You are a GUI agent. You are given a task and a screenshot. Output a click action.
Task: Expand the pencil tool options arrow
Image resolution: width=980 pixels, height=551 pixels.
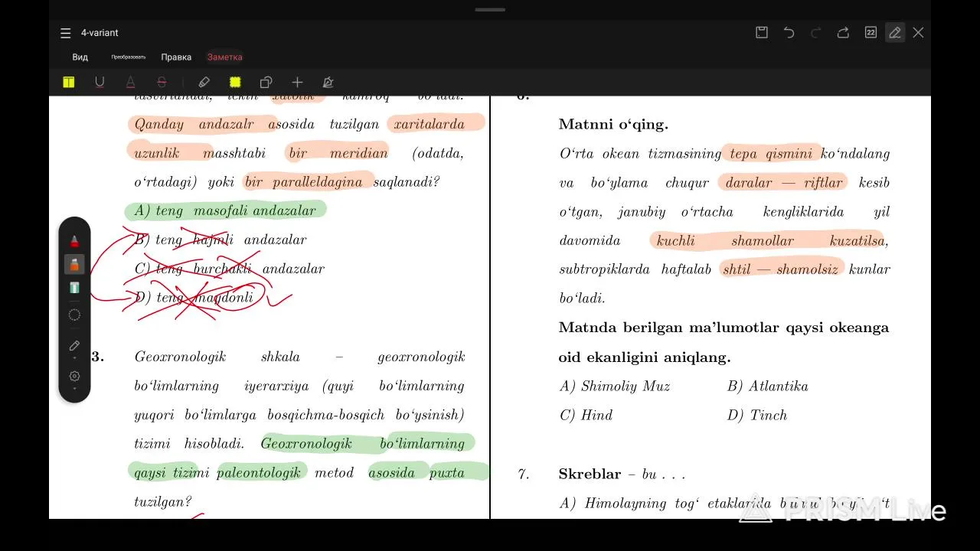pos(74,358)
